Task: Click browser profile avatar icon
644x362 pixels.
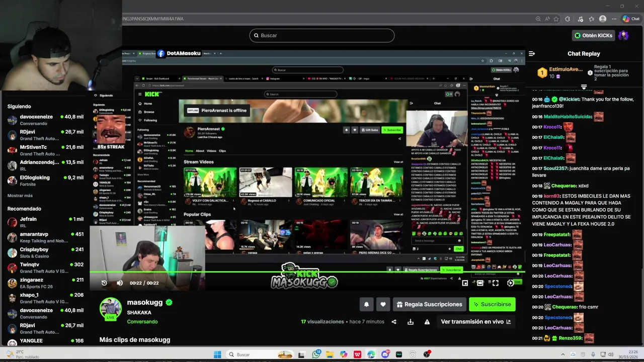Action: tap(603, 19)
